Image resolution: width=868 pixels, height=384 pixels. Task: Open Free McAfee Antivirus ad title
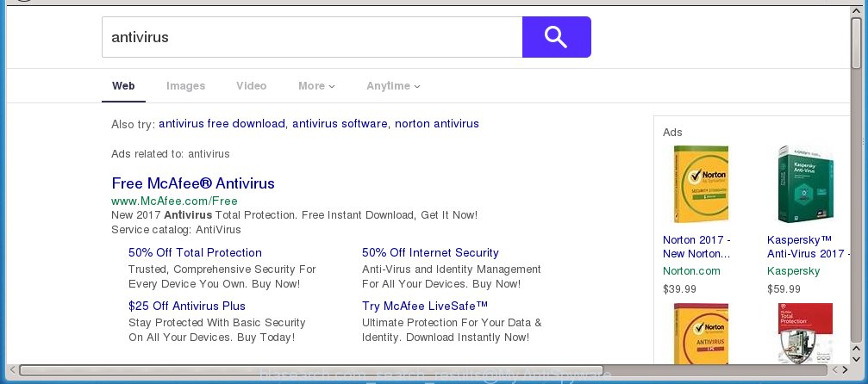coord(193,183)
